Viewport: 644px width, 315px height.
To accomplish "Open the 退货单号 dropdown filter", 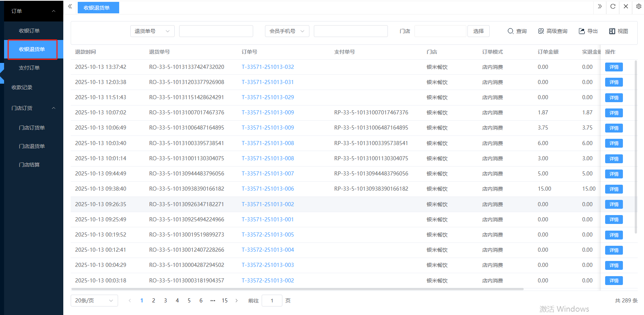I will 152,31.
